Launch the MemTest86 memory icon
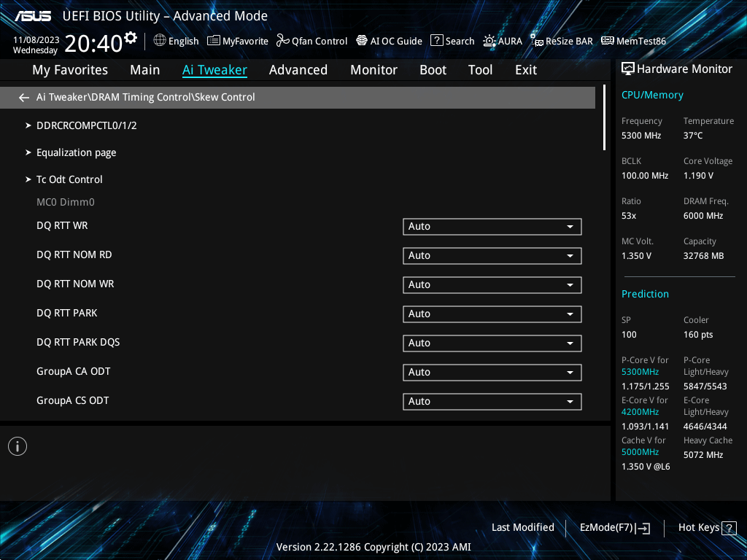 click(608, 41)
